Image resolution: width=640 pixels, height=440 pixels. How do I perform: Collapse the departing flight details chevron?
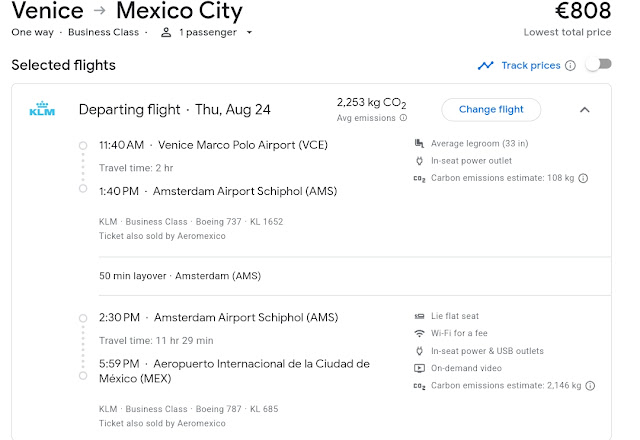click(x=584, y=109)
